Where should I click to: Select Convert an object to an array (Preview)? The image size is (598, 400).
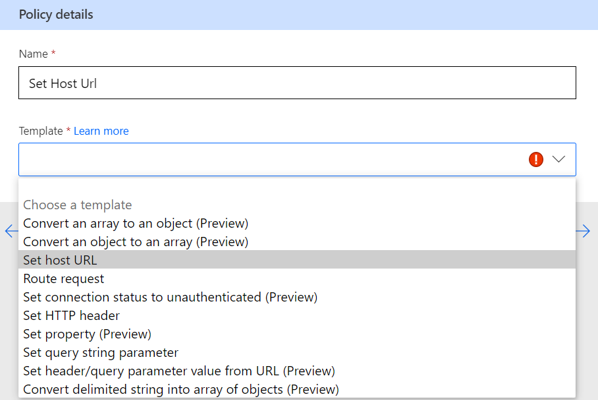297,242
